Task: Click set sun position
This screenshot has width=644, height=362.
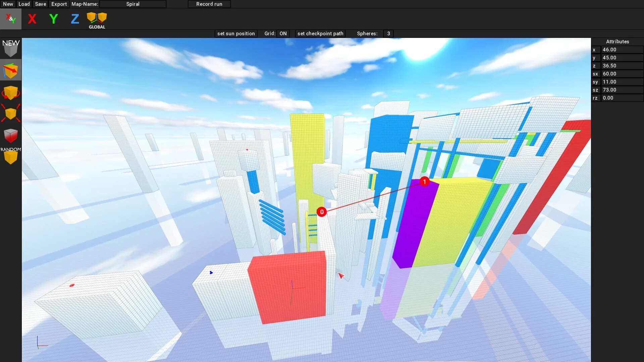Action: (x=236, y=34)
